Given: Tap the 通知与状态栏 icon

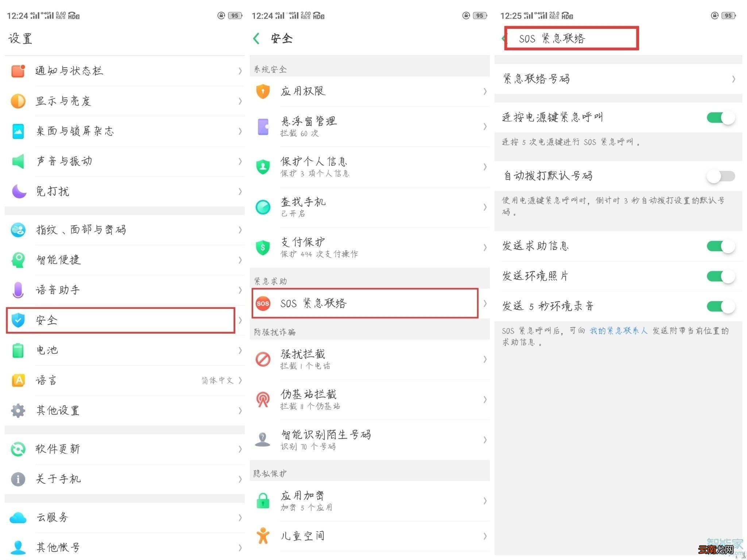Looking at the screenshot, I should click(x=18, y=71).
